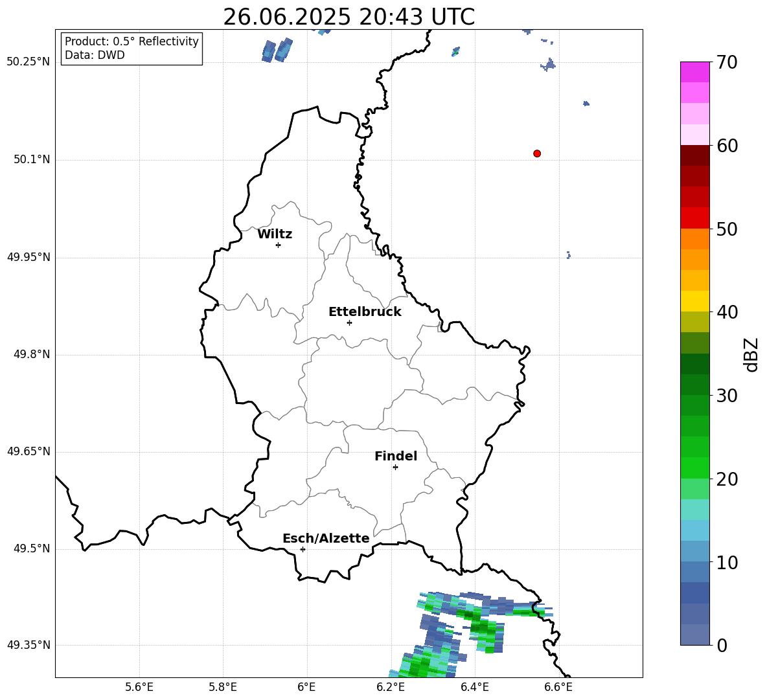This screenshot has height=700, width=767.
Task: Click 'Product: 0.5° Reflectivity' legend text
Action: (x=132, y=41)
